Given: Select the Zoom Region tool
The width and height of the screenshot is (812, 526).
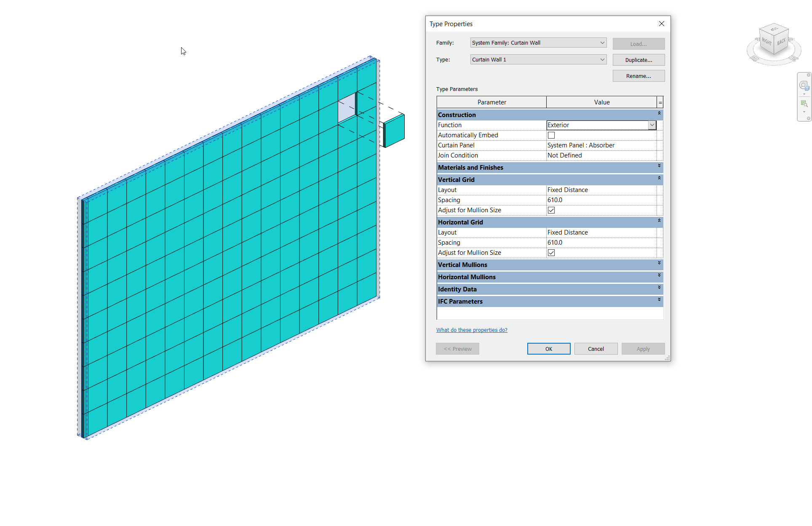Looking at the screenshot, I should (804, 104).
